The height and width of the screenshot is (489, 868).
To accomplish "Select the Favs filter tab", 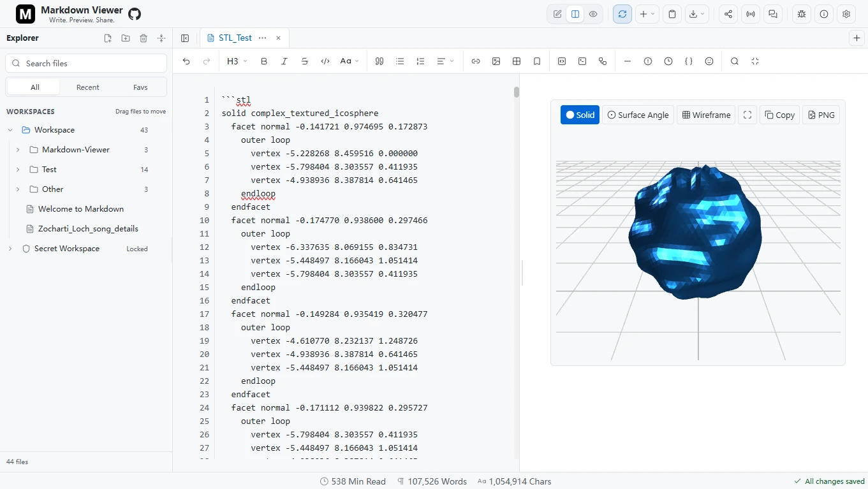I will coord(140,87).
